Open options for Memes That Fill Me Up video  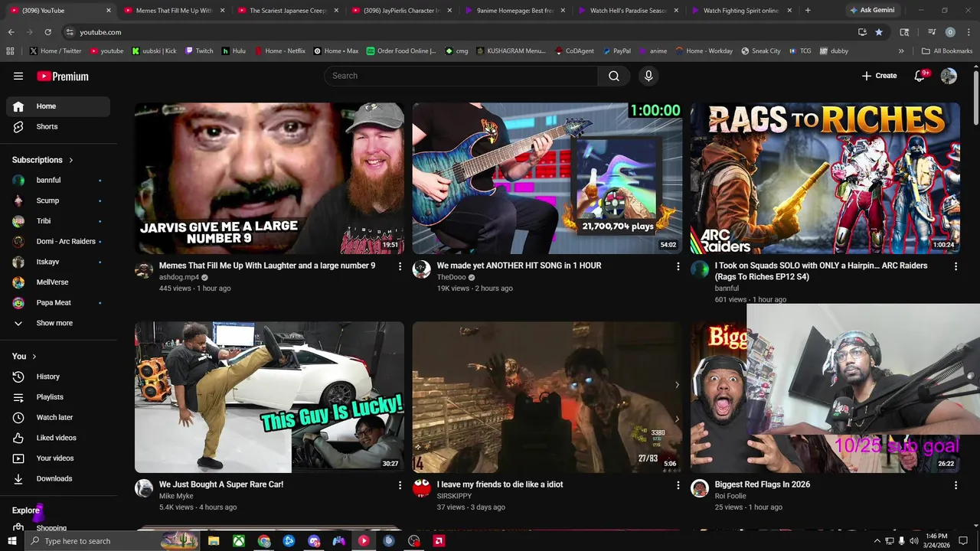pyautogui.click(x=400, y=266)
